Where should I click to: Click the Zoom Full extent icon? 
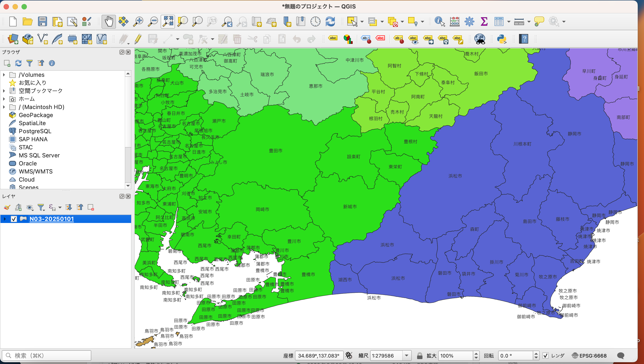click(168, 21)
